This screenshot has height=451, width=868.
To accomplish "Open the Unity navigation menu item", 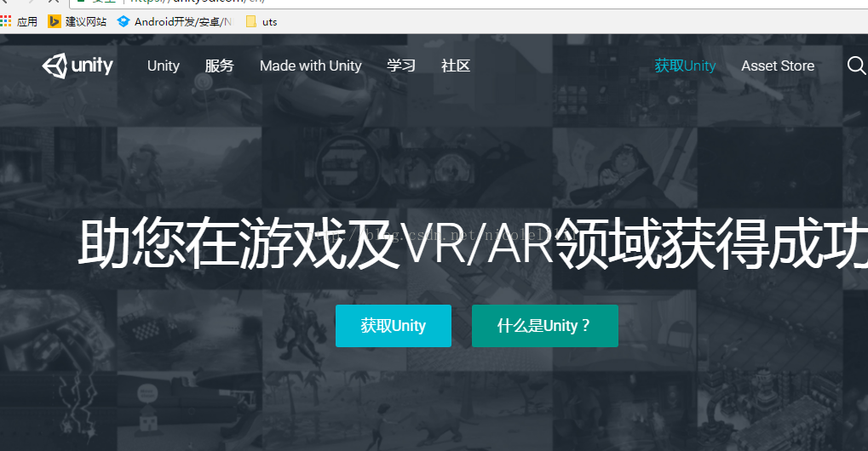I will coord(164,66).
